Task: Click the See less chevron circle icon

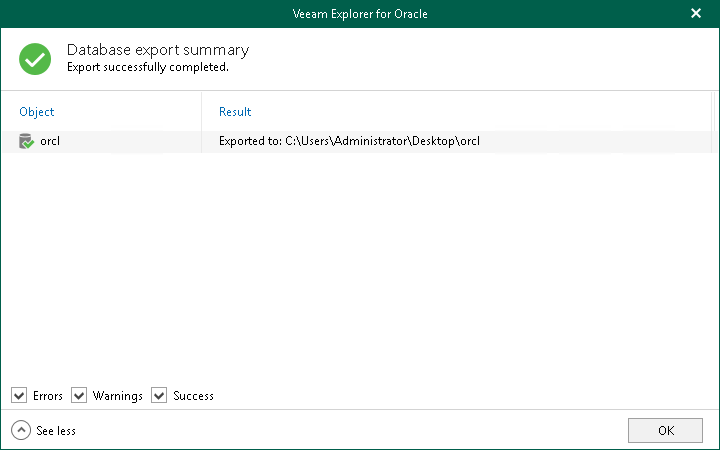Action: click(20, 430)
